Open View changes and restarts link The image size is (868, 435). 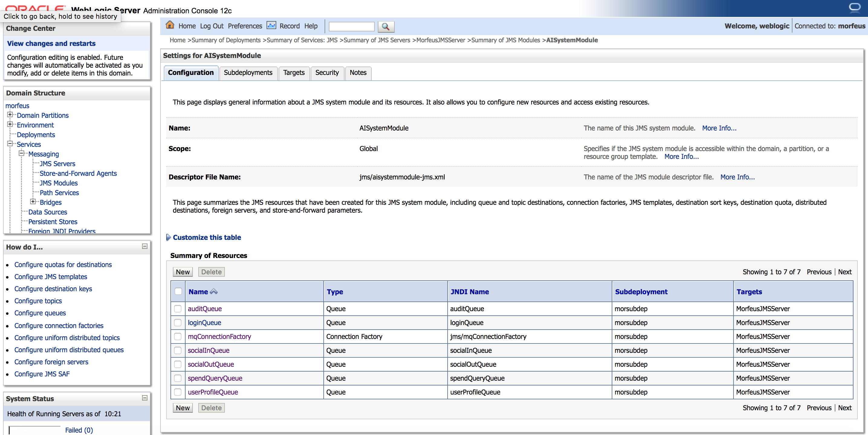(x=51, y=43)
